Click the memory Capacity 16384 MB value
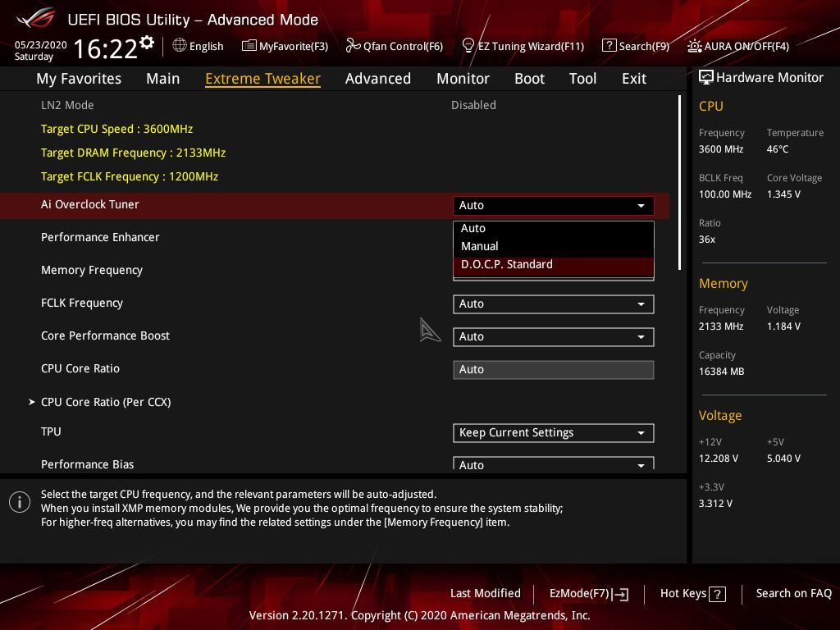 (721, 372)
